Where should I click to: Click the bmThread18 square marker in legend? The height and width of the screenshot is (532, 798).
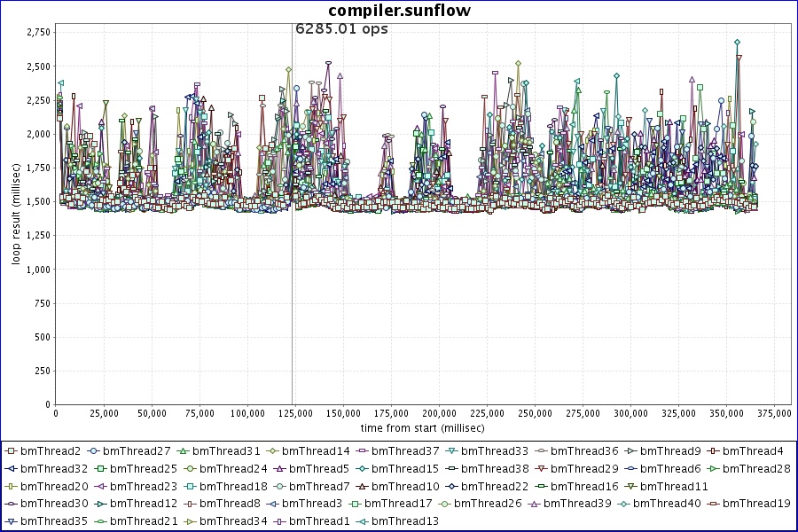[191, 486]
